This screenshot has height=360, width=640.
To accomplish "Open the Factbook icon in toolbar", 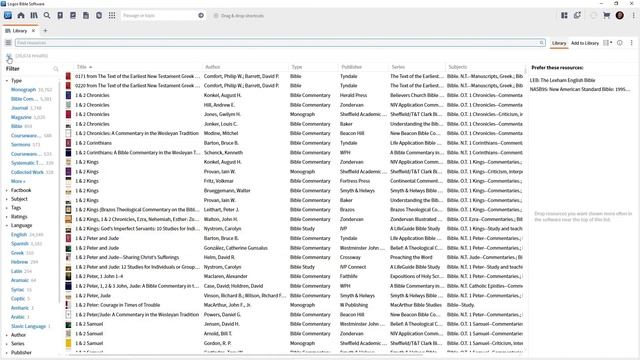I will (60, 16).
